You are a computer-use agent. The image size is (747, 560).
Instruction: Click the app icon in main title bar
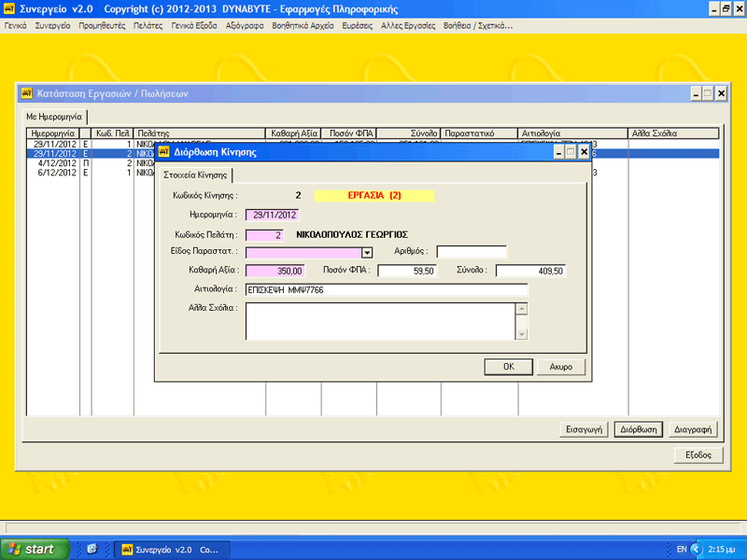pos(8,8)
